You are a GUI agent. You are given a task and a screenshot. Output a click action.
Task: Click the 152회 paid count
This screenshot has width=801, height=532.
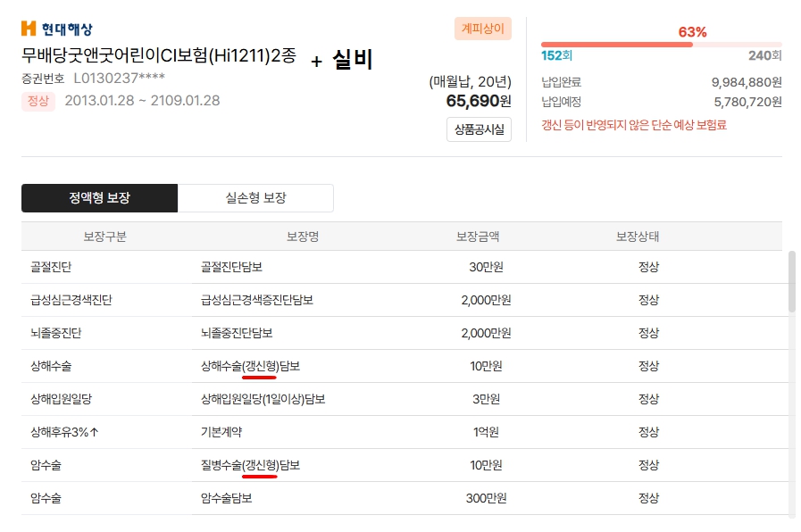(x=556, y=55)
